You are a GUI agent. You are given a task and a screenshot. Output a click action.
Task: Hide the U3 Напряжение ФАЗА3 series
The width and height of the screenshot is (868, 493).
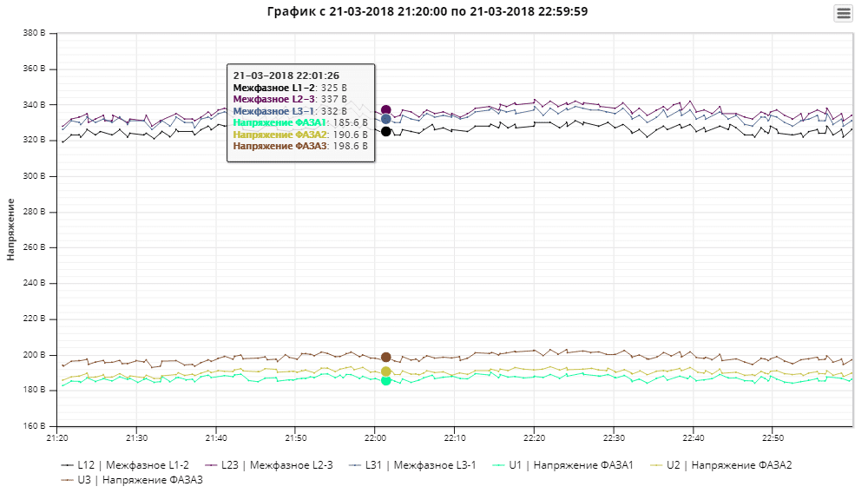pyautogui.click(x=139, y=479)
